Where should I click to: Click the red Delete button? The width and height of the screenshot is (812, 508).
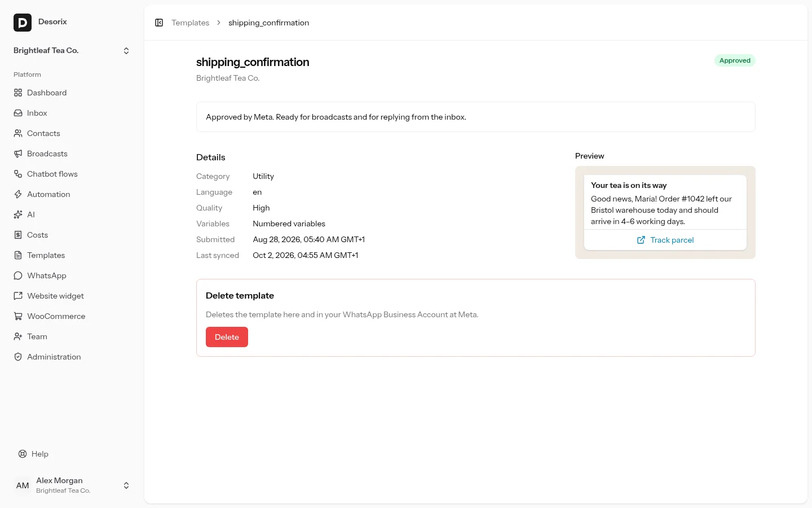pos(227,337)
